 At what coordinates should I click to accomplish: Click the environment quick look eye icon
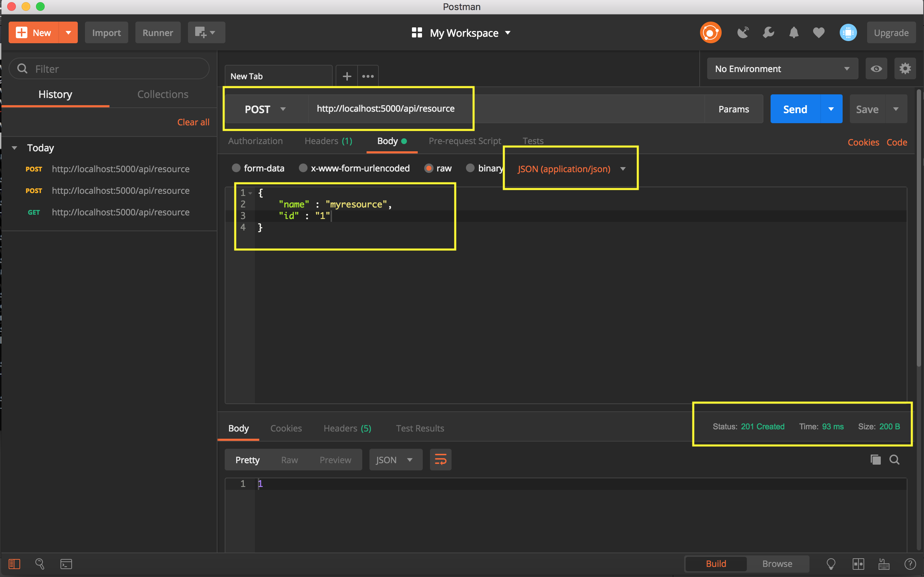pos(876,69)
